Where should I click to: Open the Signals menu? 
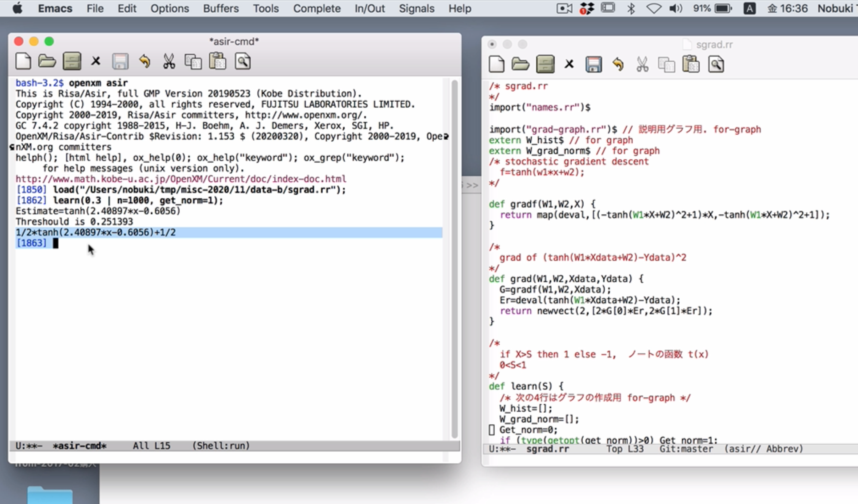[x=416, y=8]
